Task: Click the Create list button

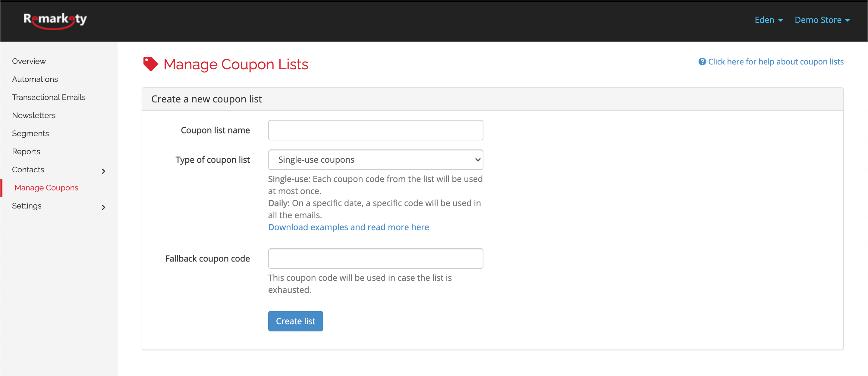Action: pos(295,321)
